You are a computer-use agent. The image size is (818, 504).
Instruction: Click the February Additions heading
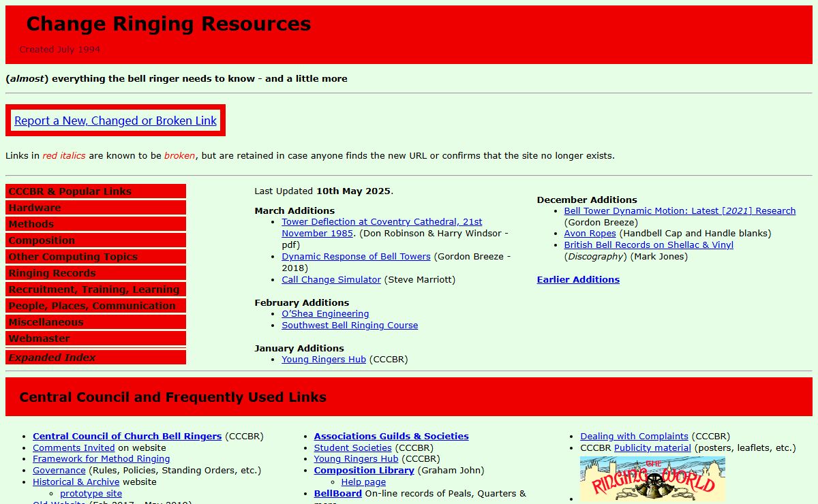[x=301, y=302]
